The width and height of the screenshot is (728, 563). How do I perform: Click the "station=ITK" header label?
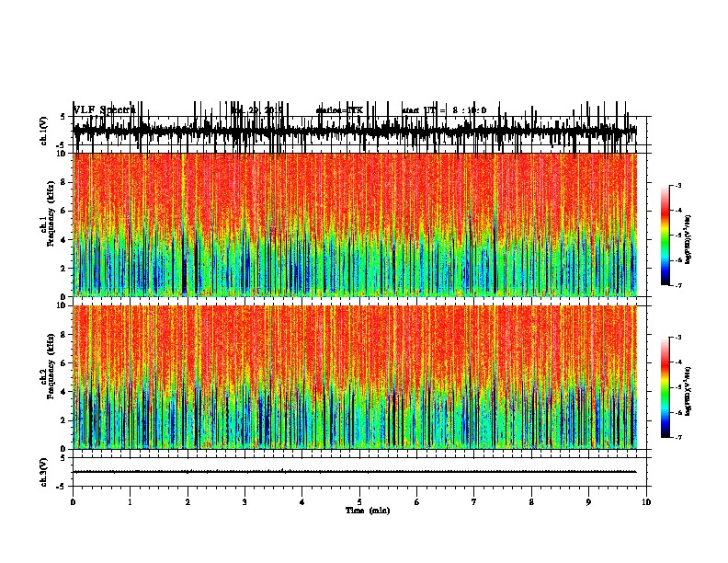coord(339,110)
